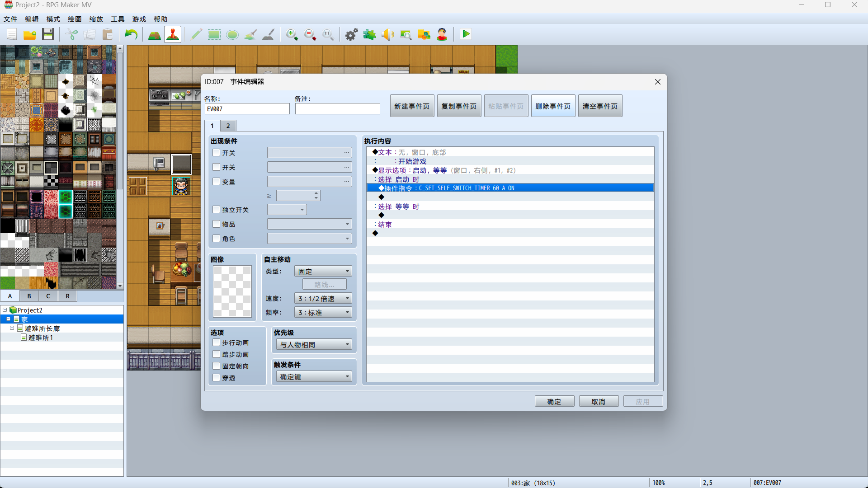Image resolution: width=868 pixels, height=488 pixels.
Task: Click the Zoom In magnifier icon
Action: [x=292, y=34]
